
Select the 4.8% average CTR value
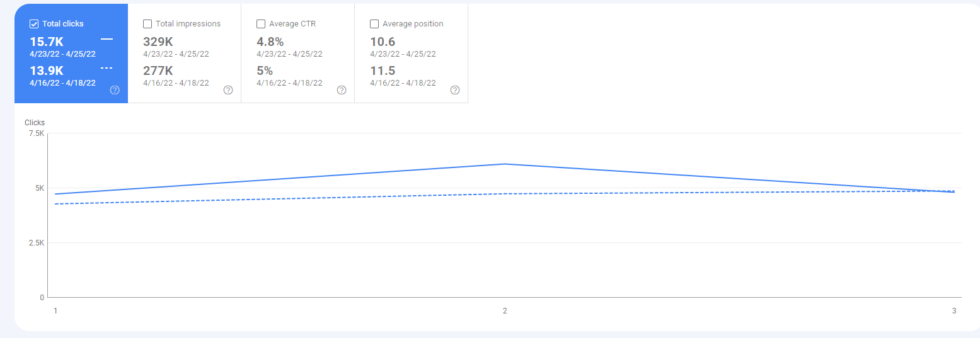[270, 42]
